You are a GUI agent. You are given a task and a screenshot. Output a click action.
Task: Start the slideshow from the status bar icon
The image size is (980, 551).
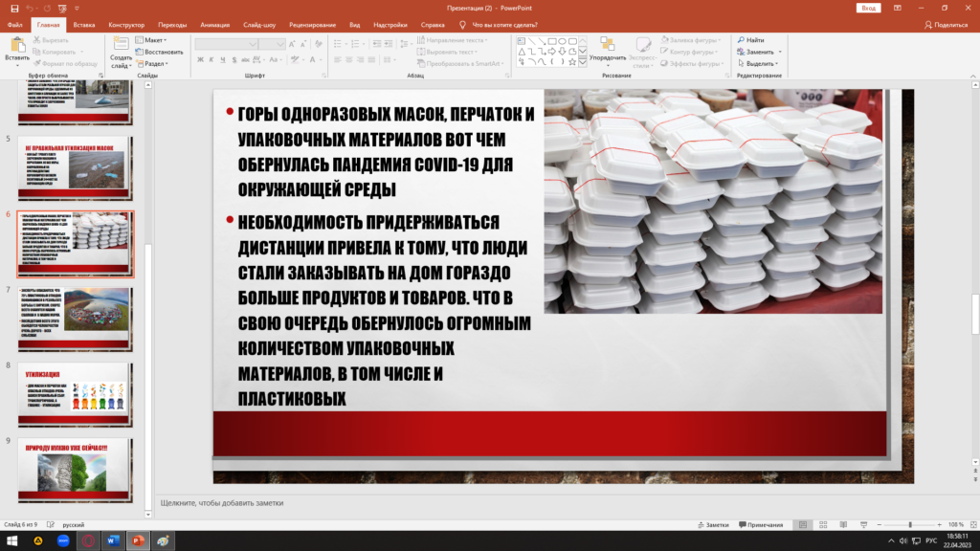point(864,525)
